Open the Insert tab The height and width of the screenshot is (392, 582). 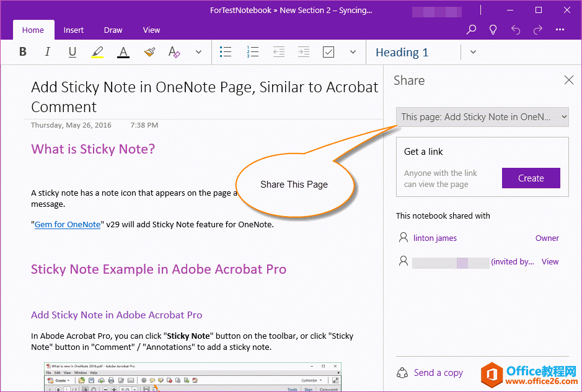[73, 30]
